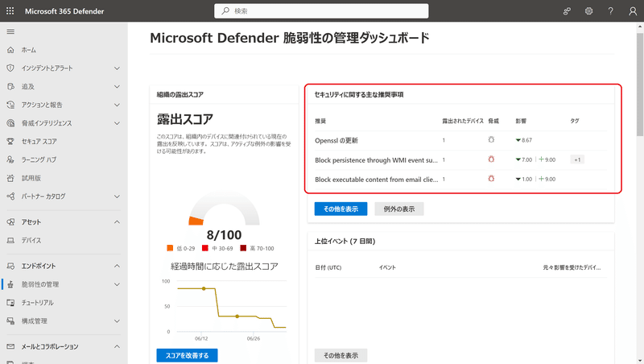Click the 露出されたデバイス column header
The image size is (644, 364).
pyautogui.click(x=462, y=121)
